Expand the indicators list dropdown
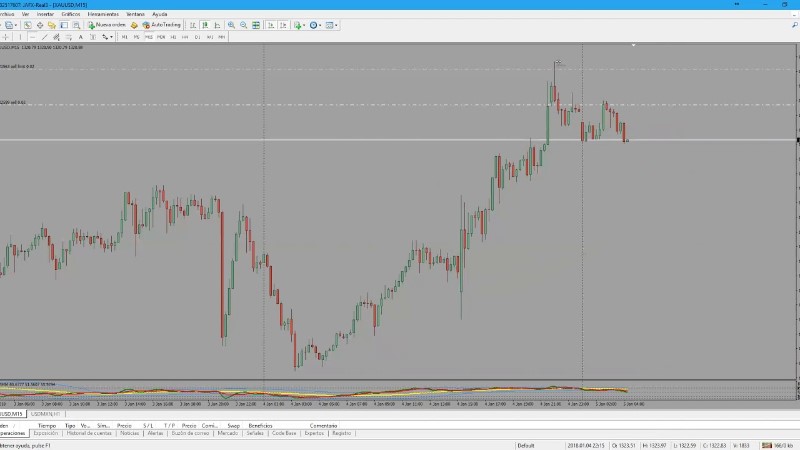 [x=296, y=25]
